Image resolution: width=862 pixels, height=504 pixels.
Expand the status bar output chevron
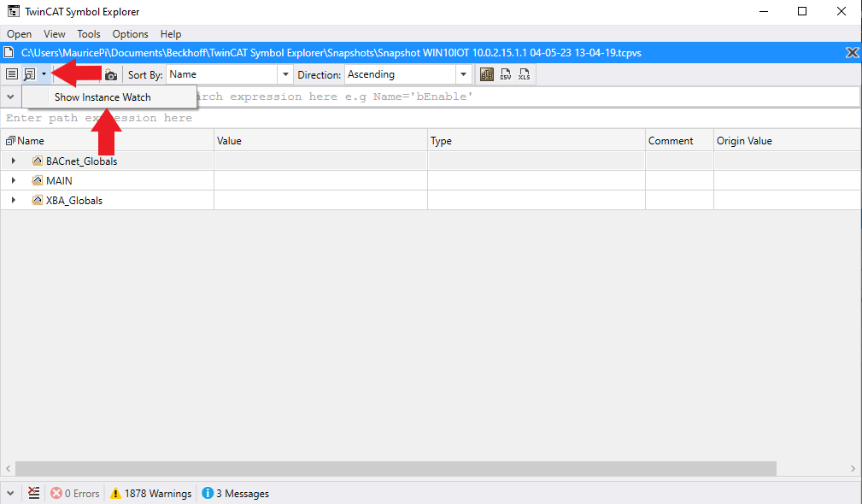click(x=10, y=493)
